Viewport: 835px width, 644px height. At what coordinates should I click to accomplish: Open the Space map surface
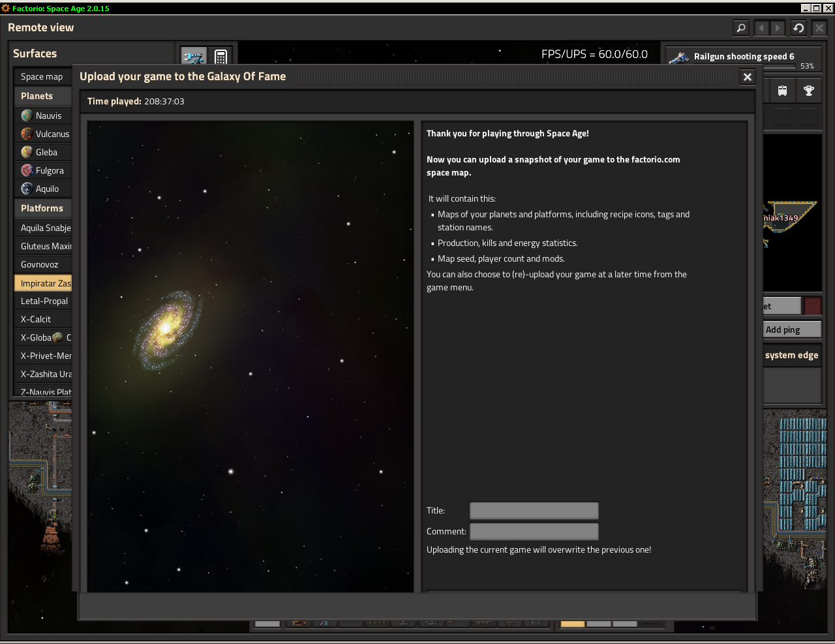[43, 76]
